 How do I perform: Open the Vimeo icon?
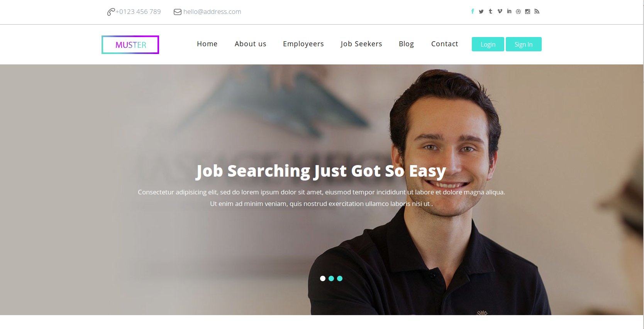(x=500, y=12)
